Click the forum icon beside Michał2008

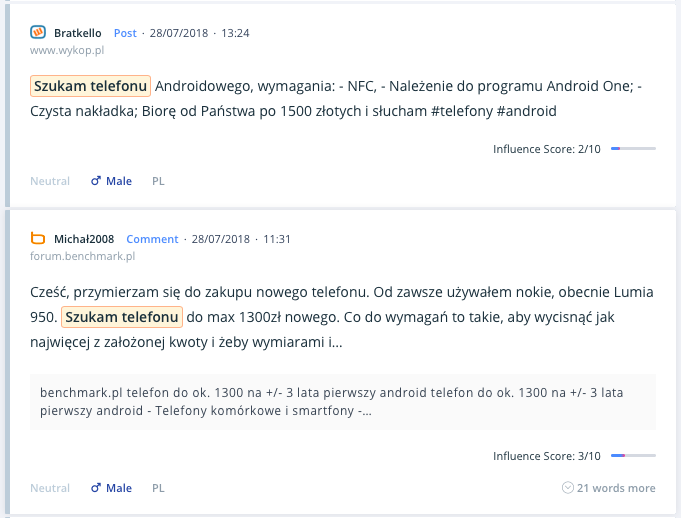click(x=38, y=239)
